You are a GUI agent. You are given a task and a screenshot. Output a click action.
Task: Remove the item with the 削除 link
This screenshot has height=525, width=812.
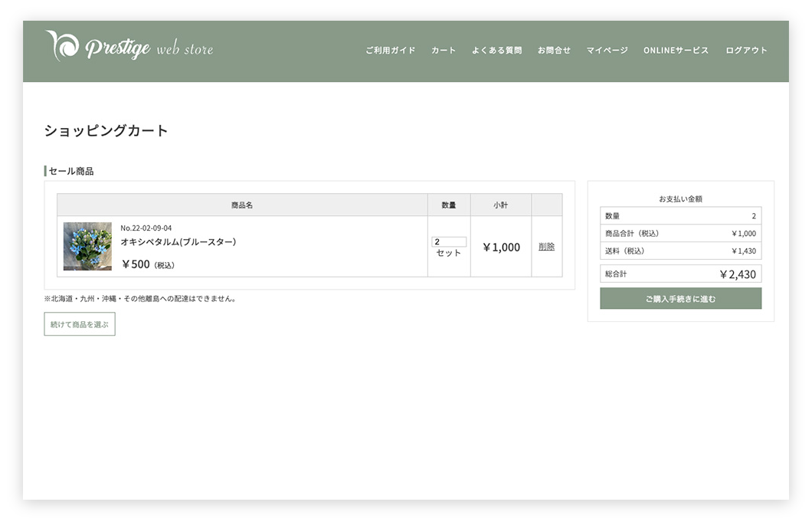pyautogui.click(x=546, y=247)
